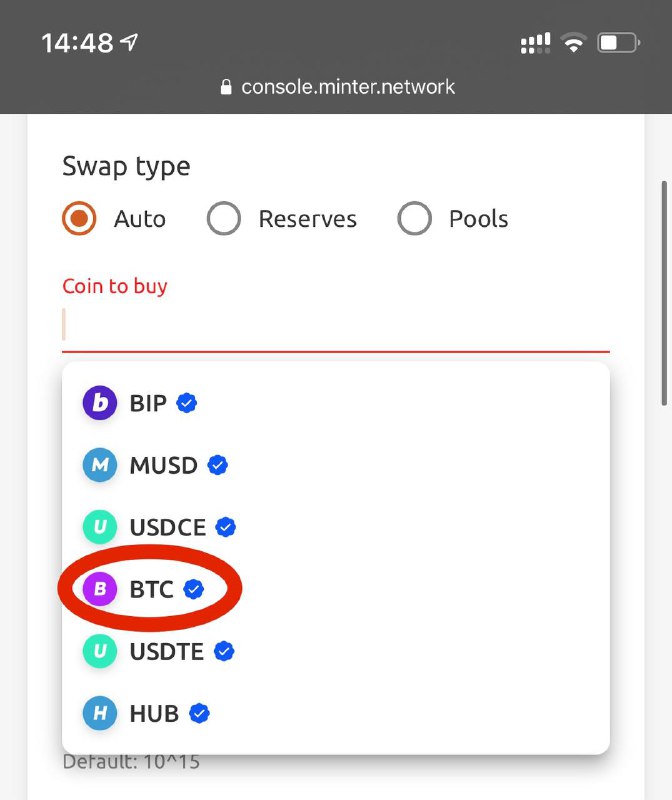Choose USDTE from the coin dropdown
Image resolution: width=672 pixels, height=800 pixels.
click(x=336, y=651)
